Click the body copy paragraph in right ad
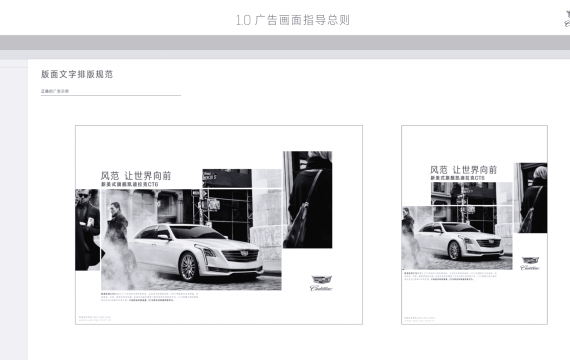Image resolution: width=570 pixels, height=360 pixels. 450,276
